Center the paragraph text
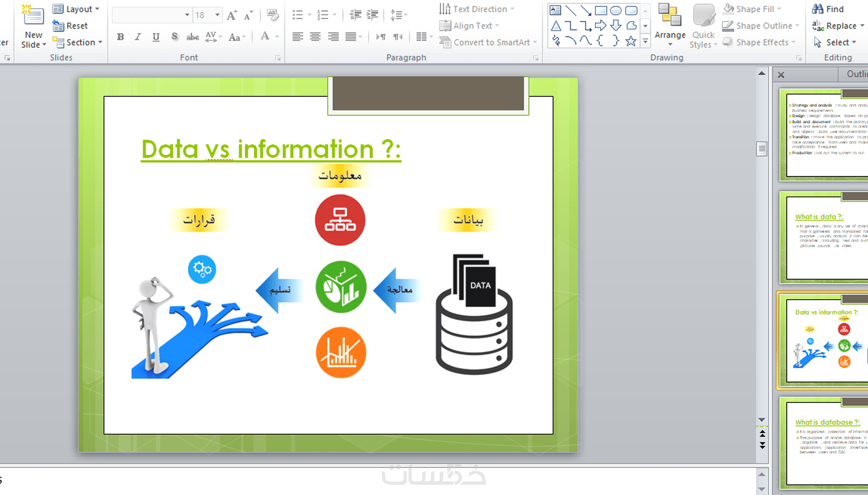This screenshot has height=495, width=868. pyautogui.click(x=316, y=37)
